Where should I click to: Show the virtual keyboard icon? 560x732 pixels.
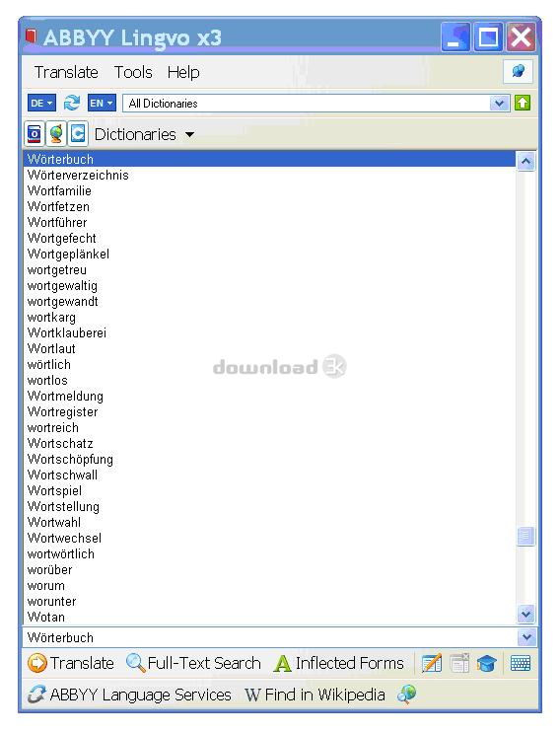[521, 663]
